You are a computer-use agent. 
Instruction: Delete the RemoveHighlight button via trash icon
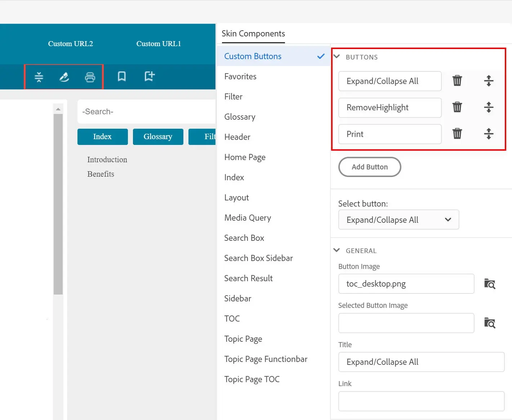[x=457, y=107]
